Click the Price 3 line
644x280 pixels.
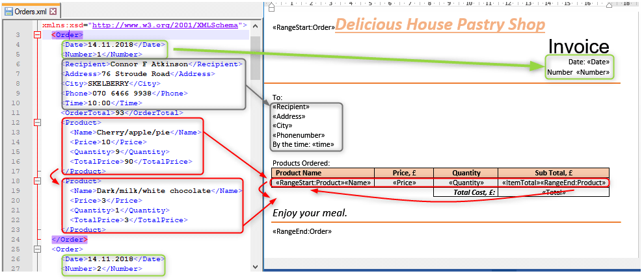coord(106,201)
